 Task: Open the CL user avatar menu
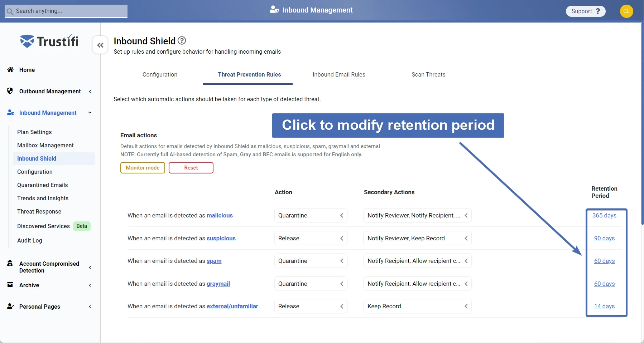tap(626, 11)
